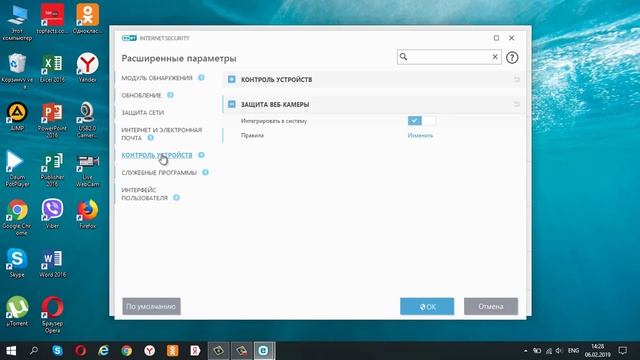Open Skype from the taskbar

tap(57, 350)
